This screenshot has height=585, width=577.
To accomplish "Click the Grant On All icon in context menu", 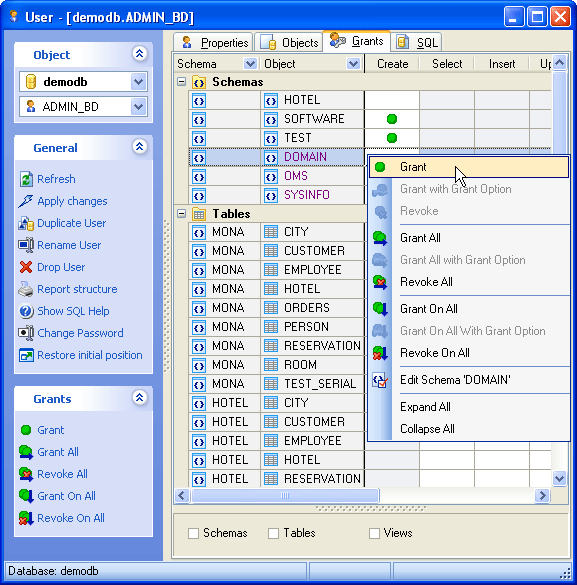I will [380, 309].
